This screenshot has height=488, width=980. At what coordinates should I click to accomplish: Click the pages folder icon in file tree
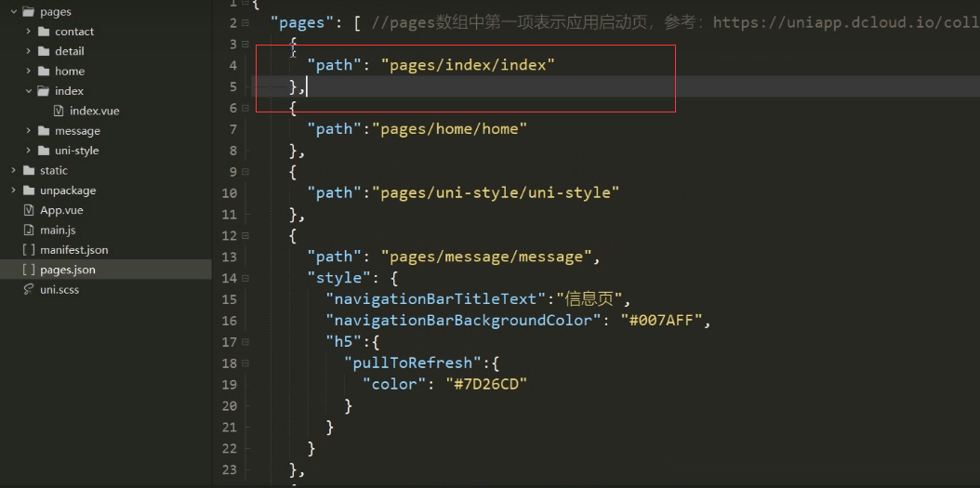pyautogui.click(x=28, y=11)
